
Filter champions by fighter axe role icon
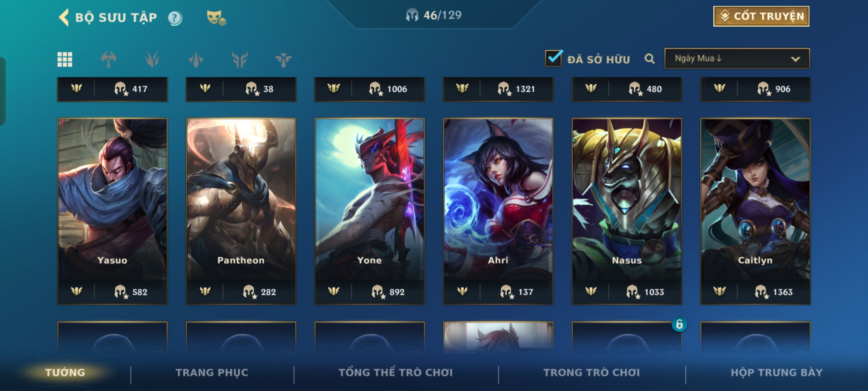coord(109,59)
